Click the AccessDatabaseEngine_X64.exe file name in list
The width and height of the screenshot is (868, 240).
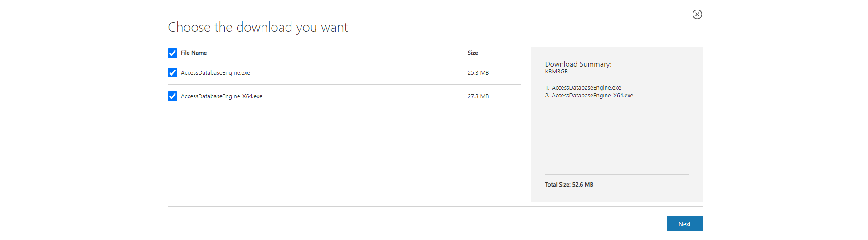[x=221, y=96]
